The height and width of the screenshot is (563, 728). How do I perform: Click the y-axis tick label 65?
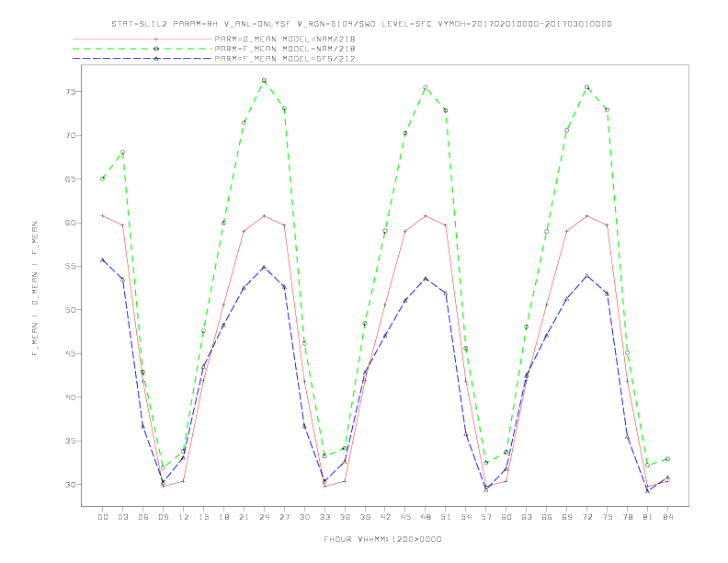(x=70, y=179)
